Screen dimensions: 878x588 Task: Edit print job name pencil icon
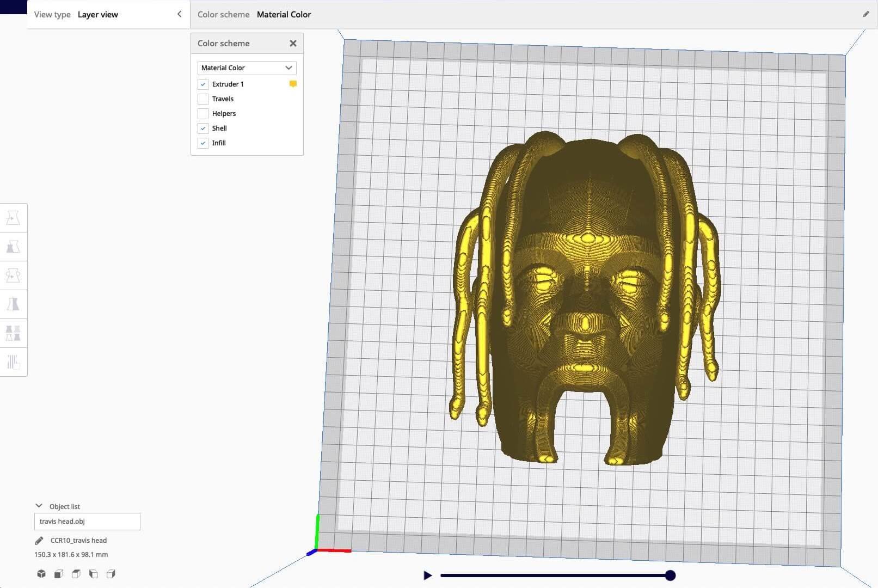pyautogui.click(x=39, y=541)
